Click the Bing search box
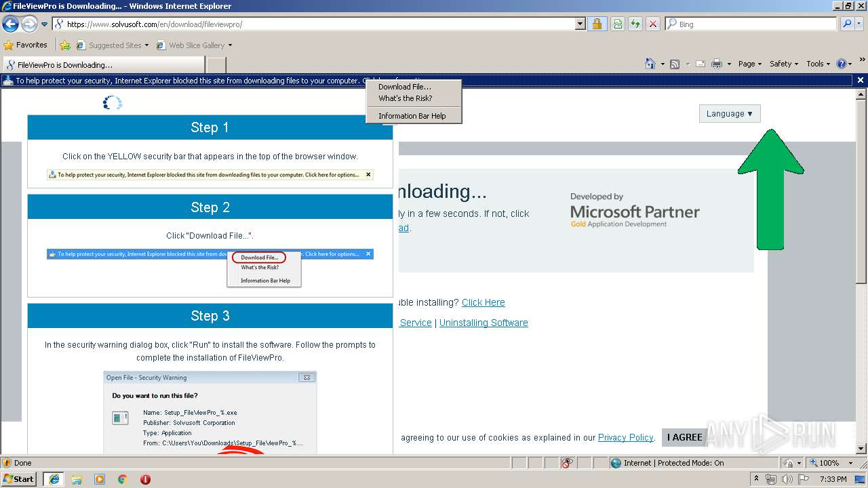 [x=751, y=24]
